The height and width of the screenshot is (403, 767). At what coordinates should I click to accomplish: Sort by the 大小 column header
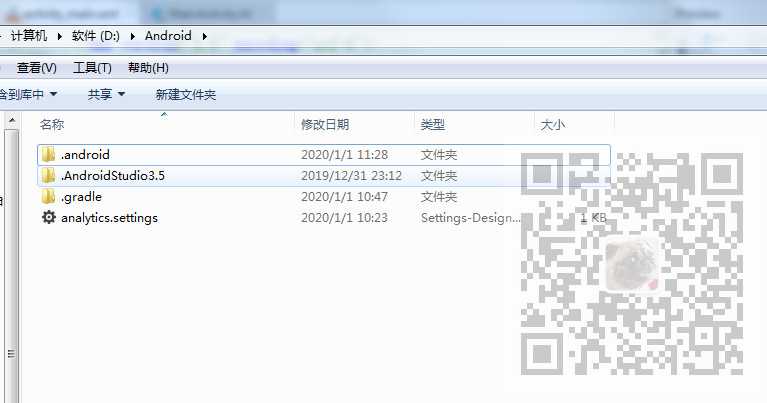[553, 125]
